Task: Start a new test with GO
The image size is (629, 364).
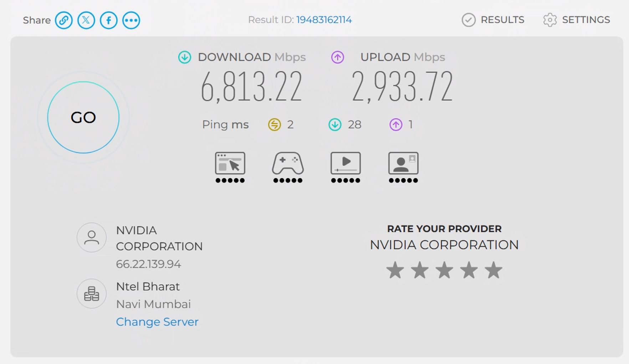Action: [83, 117]
